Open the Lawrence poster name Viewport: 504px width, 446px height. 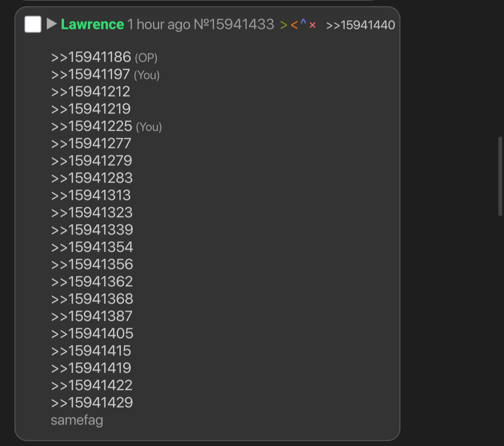coord(92,24)
